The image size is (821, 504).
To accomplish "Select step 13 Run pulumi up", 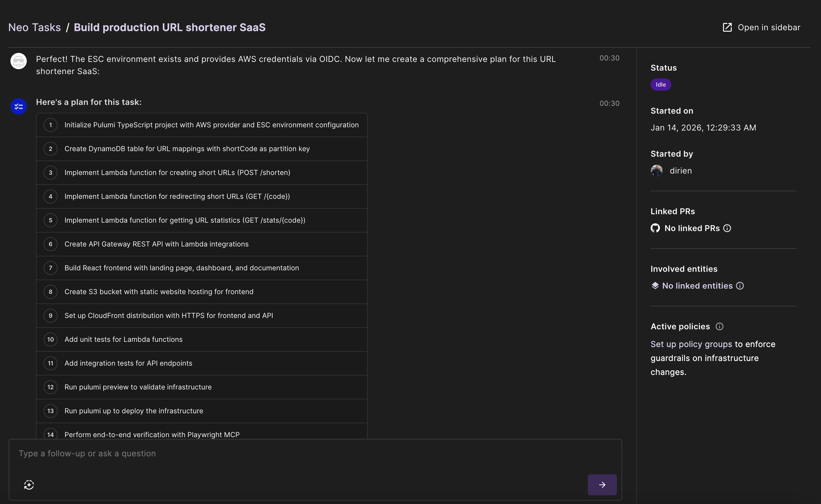I will (x=202, y=411).
